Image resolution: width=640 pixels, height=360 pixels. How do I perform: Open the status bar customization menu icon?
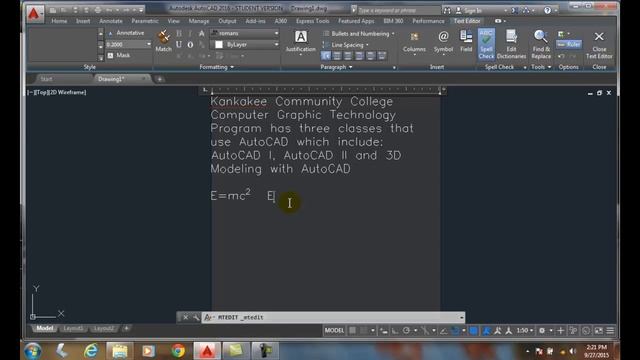[x=610, y=330]
